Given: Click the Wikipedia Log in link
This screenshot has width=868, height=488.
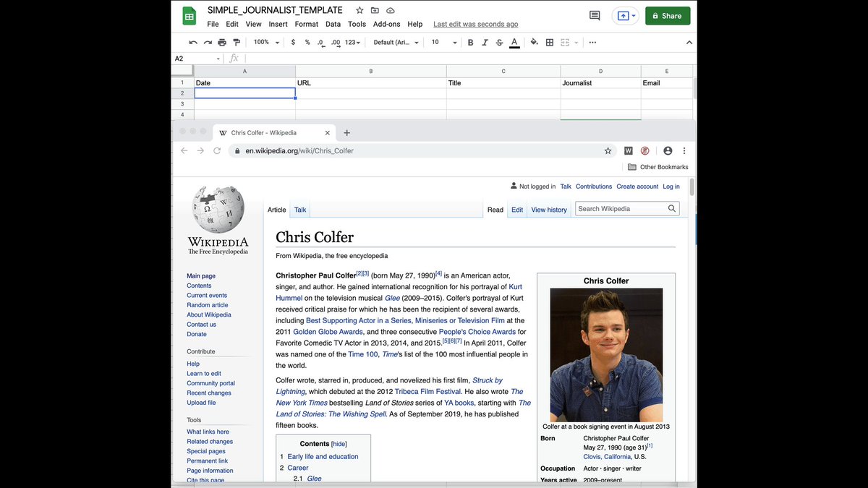Looking at the screenshot, I should pos(671,187).
